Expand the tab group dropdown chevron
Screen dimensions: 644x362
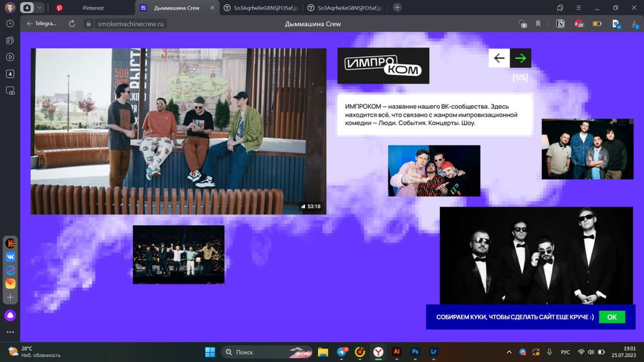(x=40, y=8)
